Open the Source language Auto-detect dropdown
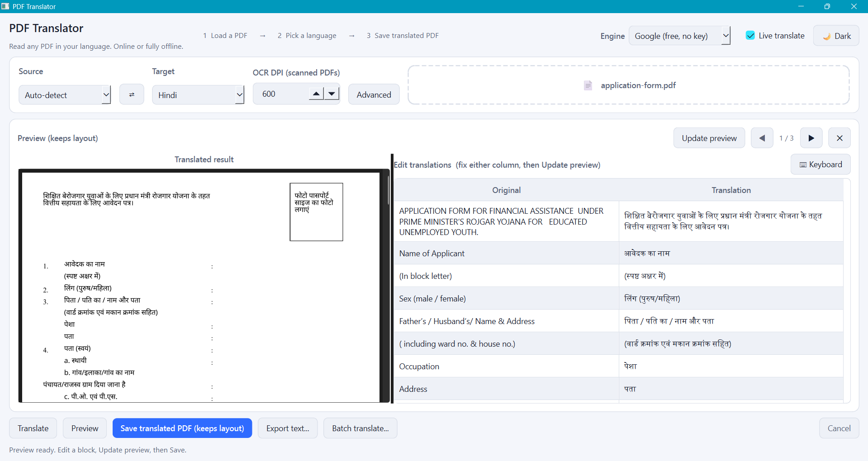 65,95
